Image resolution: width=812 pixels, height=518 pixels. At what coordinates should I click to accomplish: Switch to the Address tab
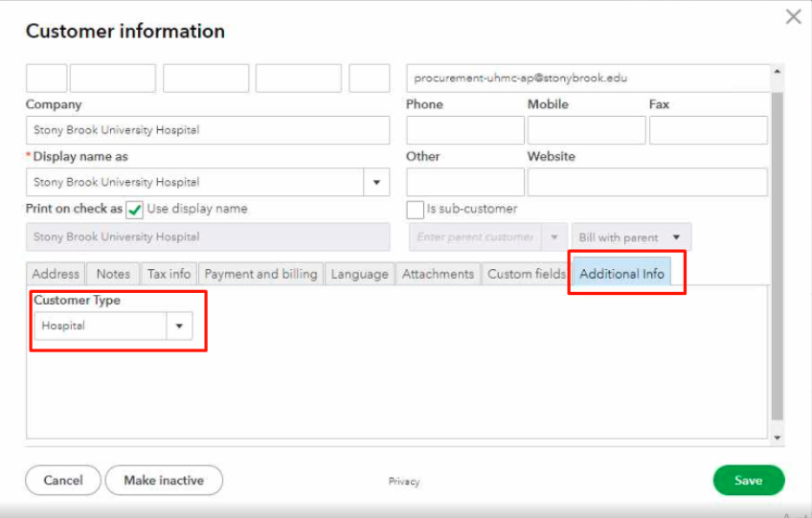click(56, 274)
